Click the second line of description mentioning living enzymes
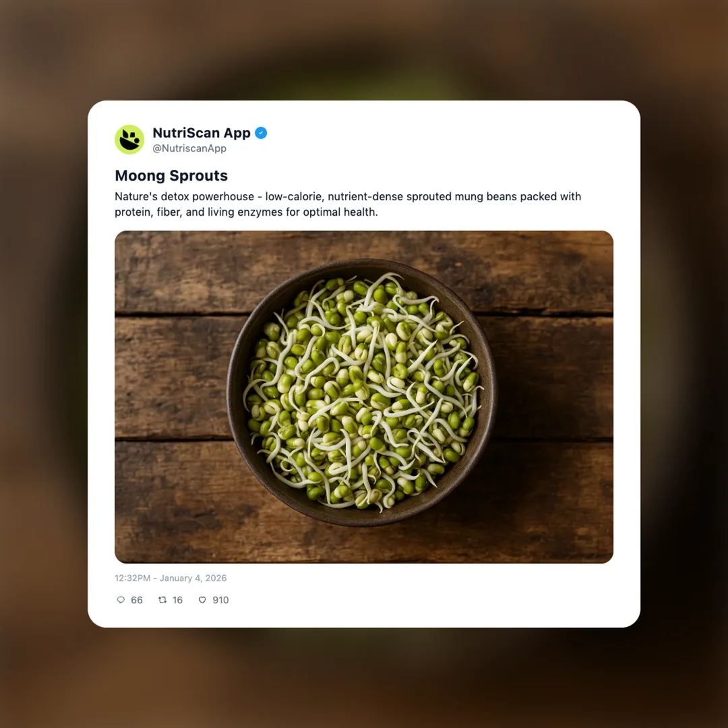728x728 pixels. click(246, 212)
